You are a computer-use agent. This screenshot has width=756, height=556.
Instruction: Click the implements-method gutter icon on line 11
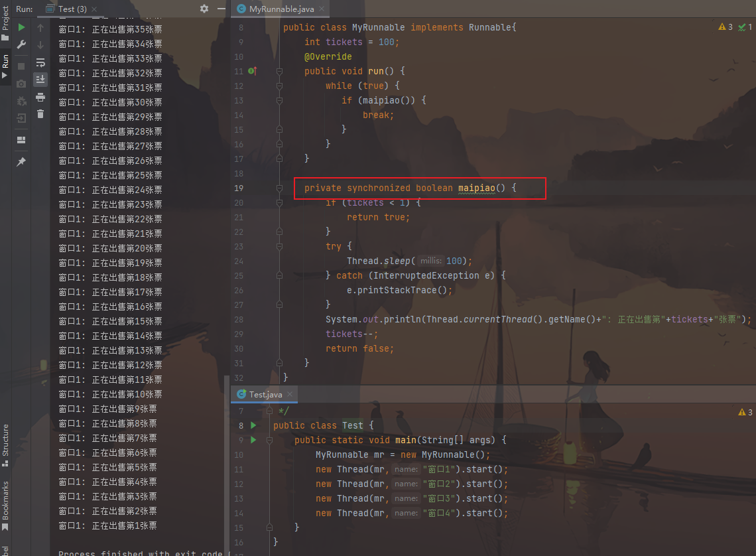coord(252,71)
